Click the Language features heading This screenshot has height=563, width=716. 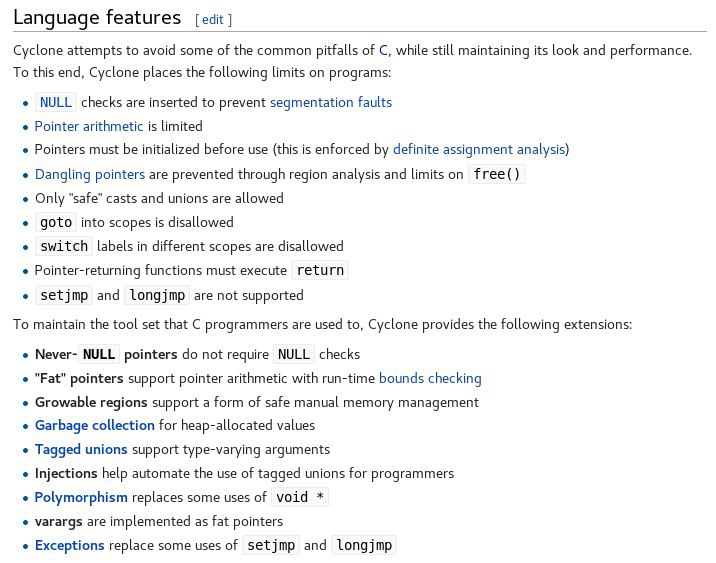click(97, 18)
